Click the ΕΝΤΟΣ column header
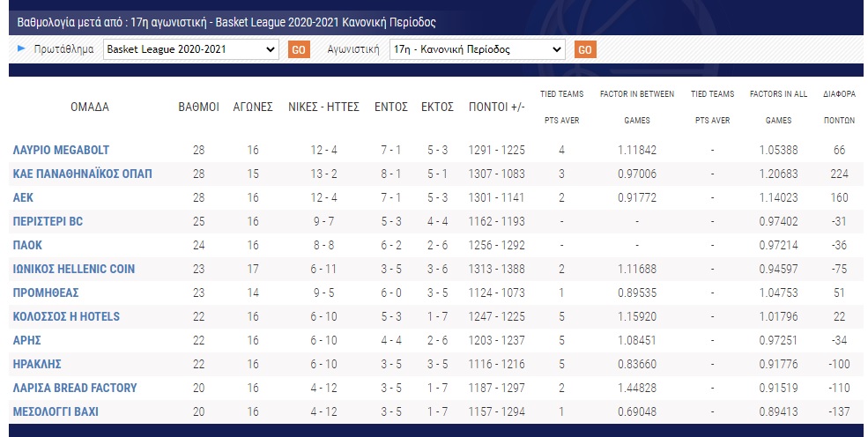Viewport: 868px width, 437px height. [x=391, y=107]
